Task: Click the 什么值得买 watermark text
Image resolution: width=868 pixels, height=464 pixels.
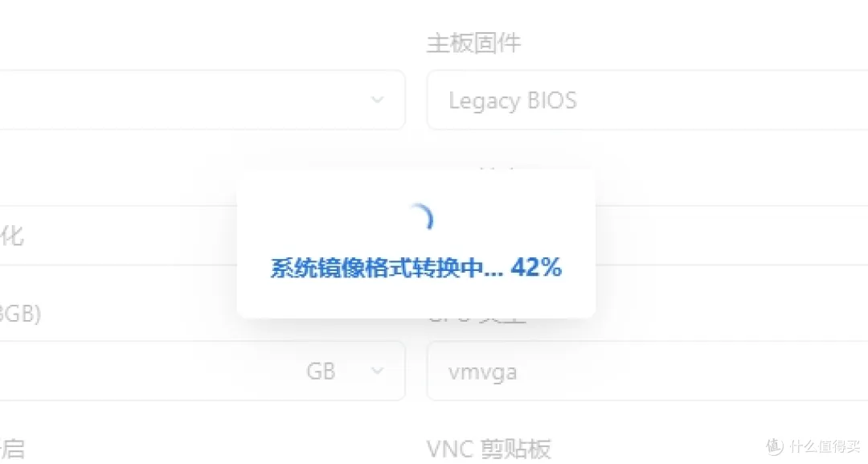Action: [825, 446]
